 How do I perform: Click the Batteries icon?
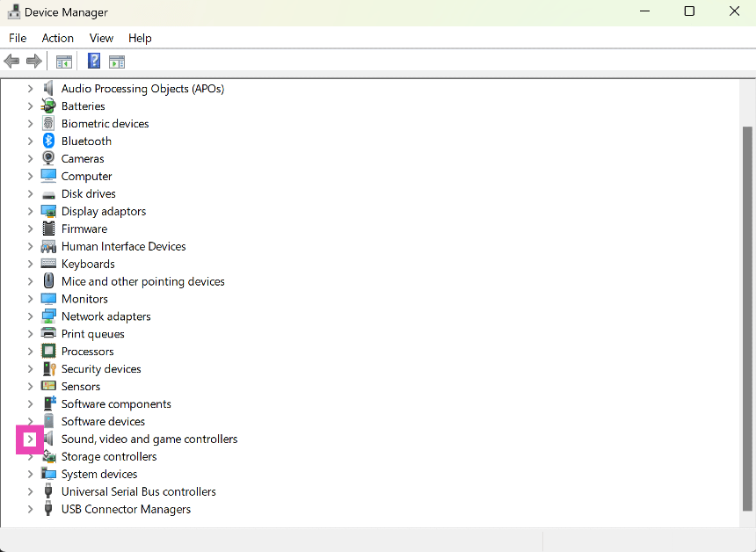coord(48,105)
